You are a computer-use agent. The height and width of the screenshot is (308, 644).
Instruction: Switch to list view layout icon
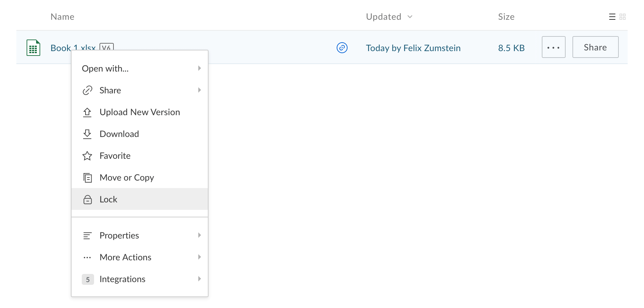[612, 17]
